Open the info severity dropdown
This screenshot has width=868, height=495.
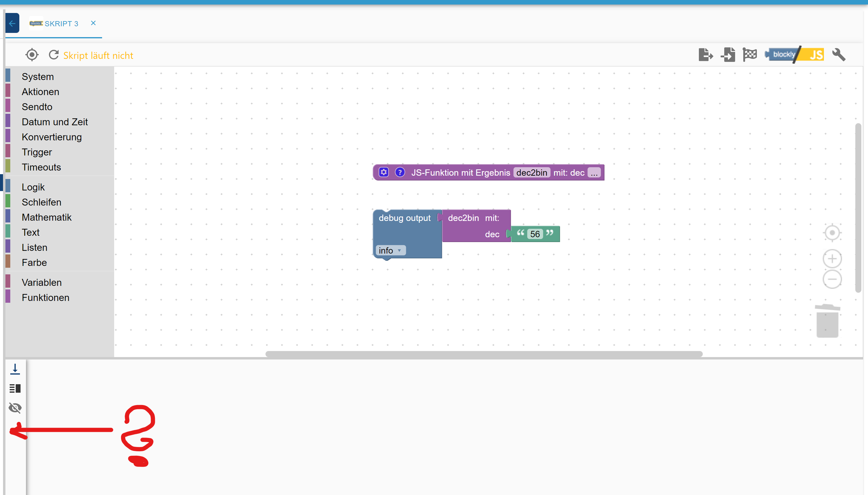(x=391, y=251)
